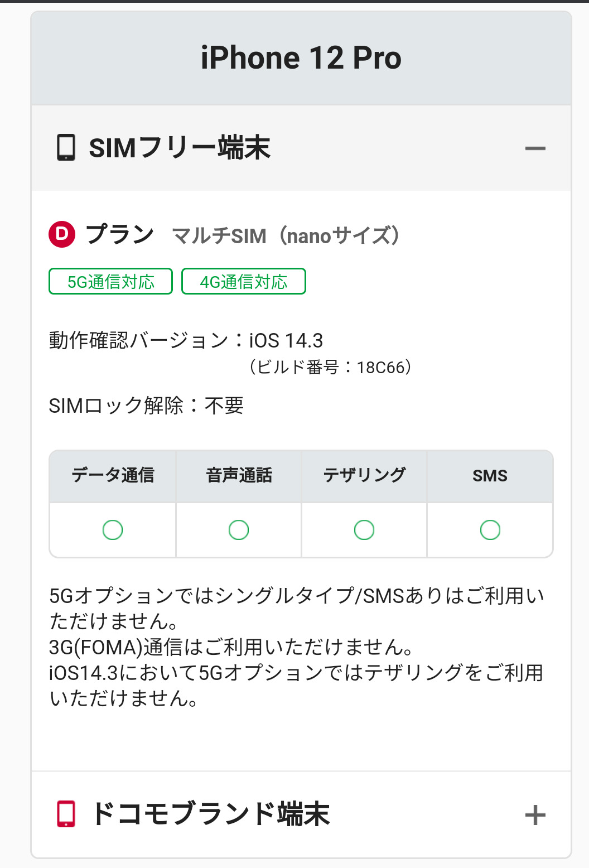Screen dimensions: 589x868
Task: Click the iPhone 12 Pro title
Action: click(301, 58)
